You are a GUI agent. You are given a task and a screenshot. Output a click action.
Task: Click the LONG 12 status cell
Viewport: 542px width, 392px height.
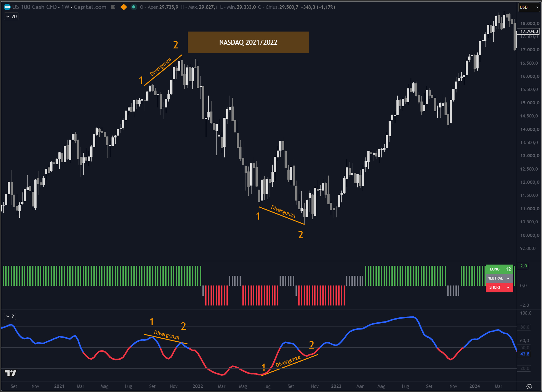(x=499, y=269)
